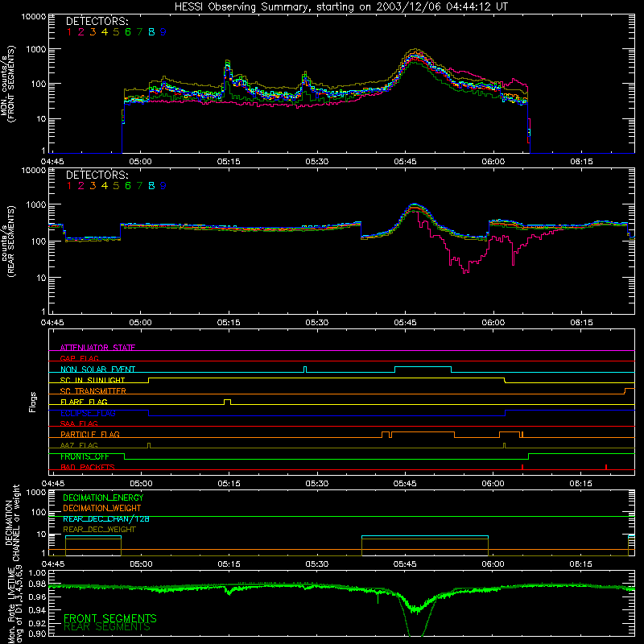Click the 'BAD_PACKETS' label

tap(88, 467)
